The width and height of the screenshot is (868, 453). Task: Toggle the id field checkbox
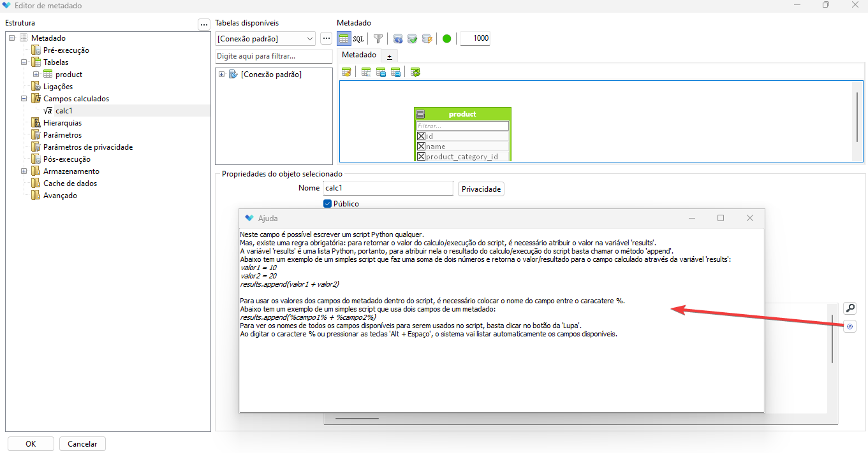(421, 136)
